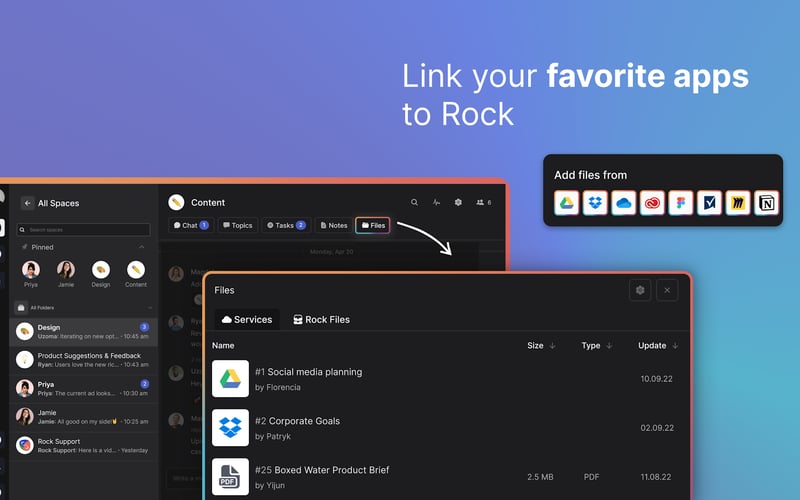This screenshot has width=800, height=500.
Task: Click the 02.09.22 update date
Action: [657, 428]
